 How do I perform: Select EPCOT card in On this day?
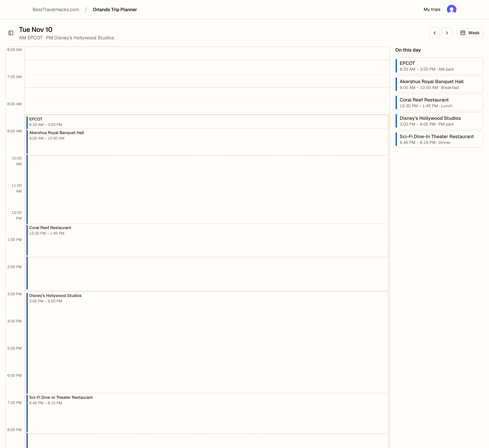tap(439, 66)
